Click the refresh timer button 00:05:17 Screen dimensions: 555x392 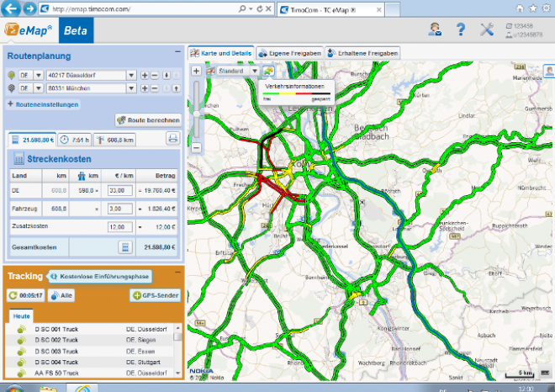point(25,295)
